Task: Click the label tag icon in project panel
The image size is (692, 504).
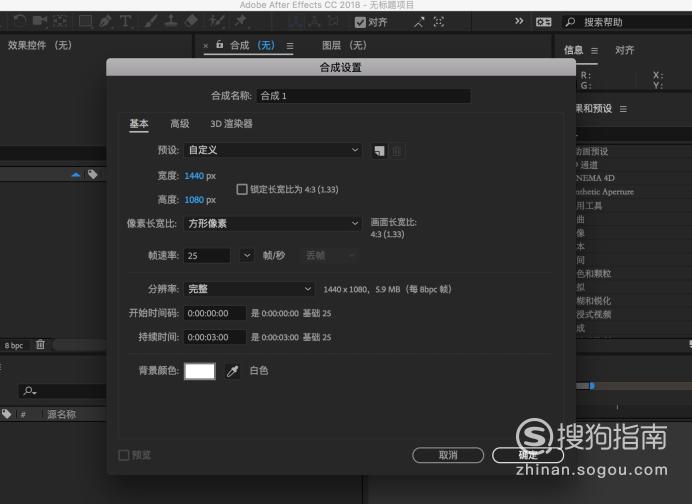Action: 92,174
